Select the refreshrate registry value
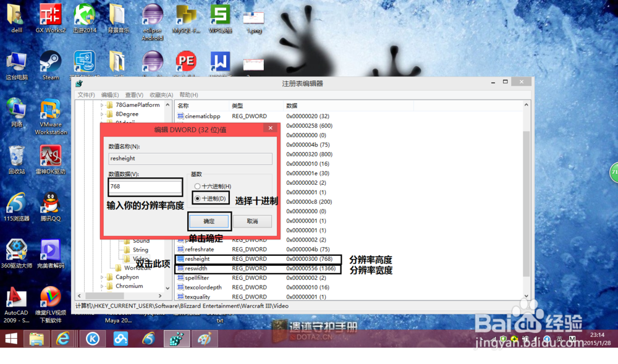 pyautogui.click(x=200, y=250)
